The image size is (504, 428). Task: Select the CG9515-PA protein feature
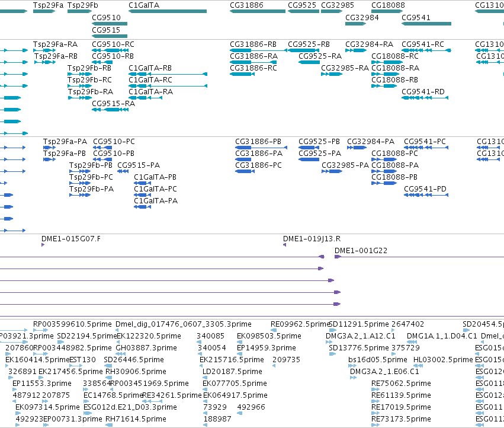click(x=123, y=171)
